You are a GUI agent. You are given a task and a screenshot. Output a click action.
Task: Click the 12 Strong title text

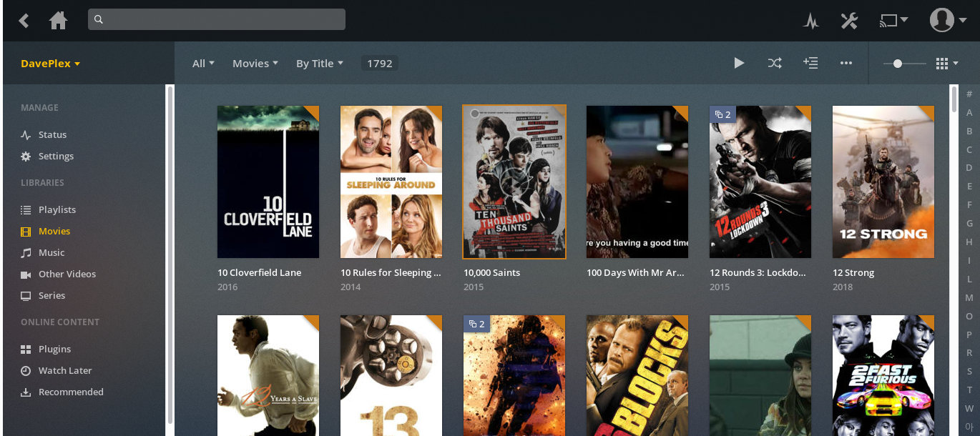853,272
